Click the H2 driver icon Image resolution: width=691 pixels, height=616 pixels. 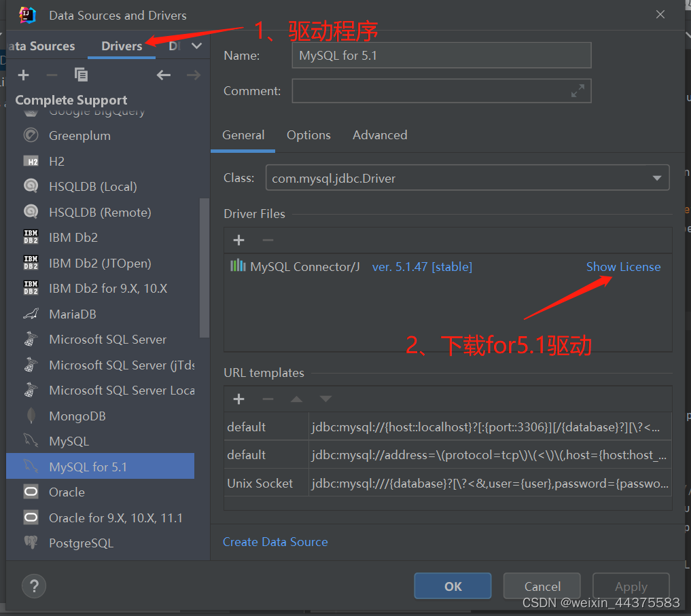point(31,161)
